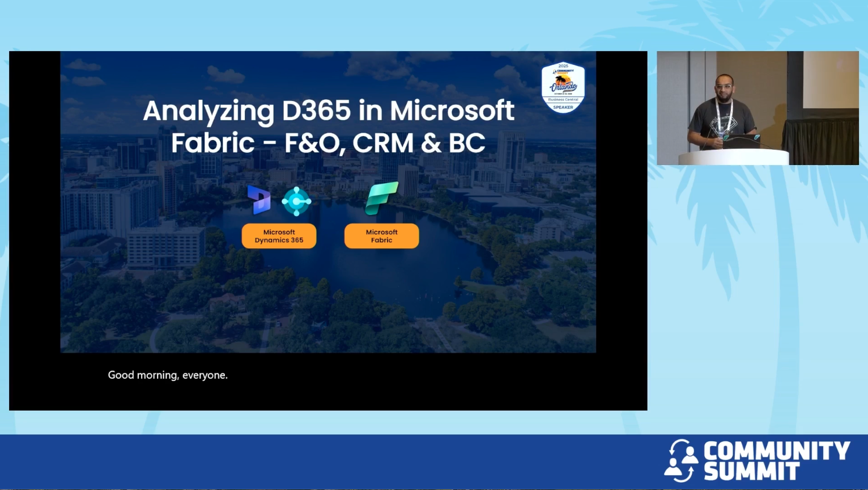Screen dimensions: 868x490
Task: Toggle the Good morning caption text
Action: tap(168, 375)
